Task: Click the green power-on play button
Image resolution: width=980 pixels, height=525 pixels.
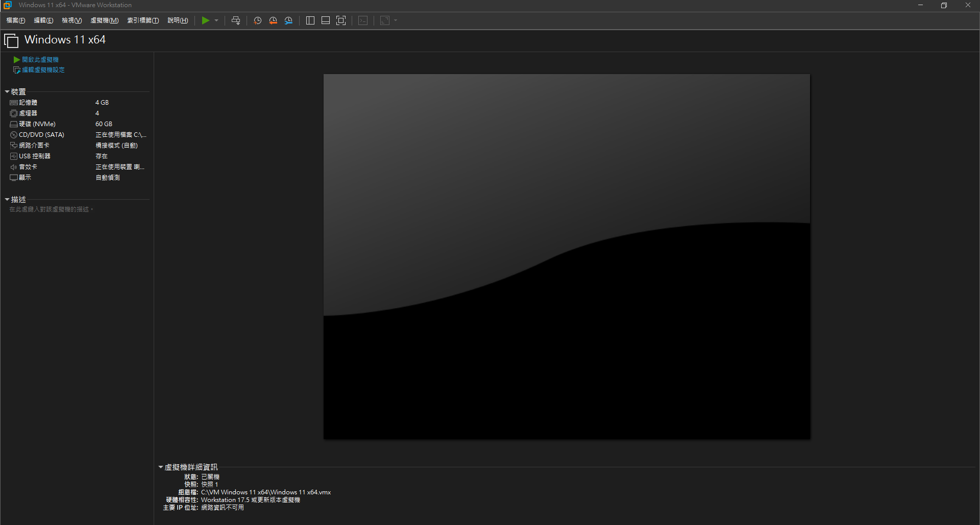Action: [205, 20]
